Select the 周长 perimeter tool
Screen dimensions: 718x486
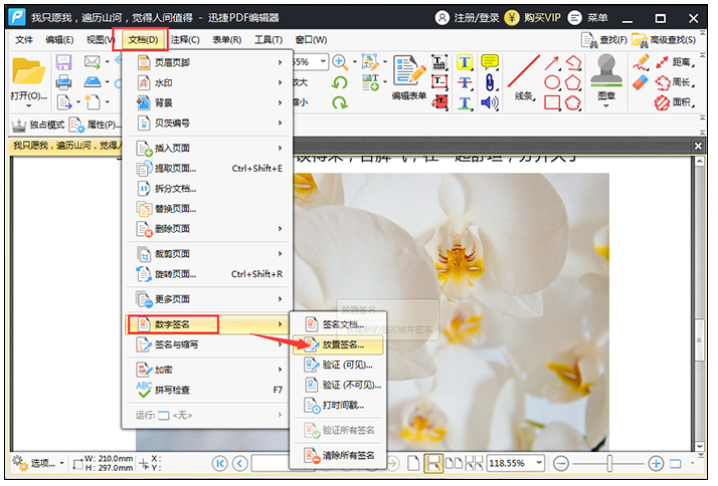point(674,82)
